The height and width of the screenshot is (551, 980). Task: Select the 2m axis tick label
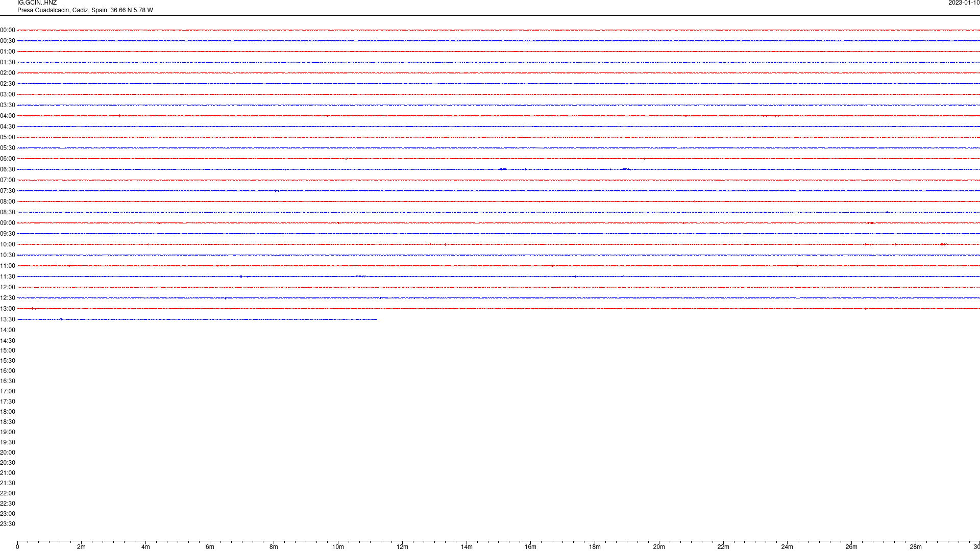point(82,547)
